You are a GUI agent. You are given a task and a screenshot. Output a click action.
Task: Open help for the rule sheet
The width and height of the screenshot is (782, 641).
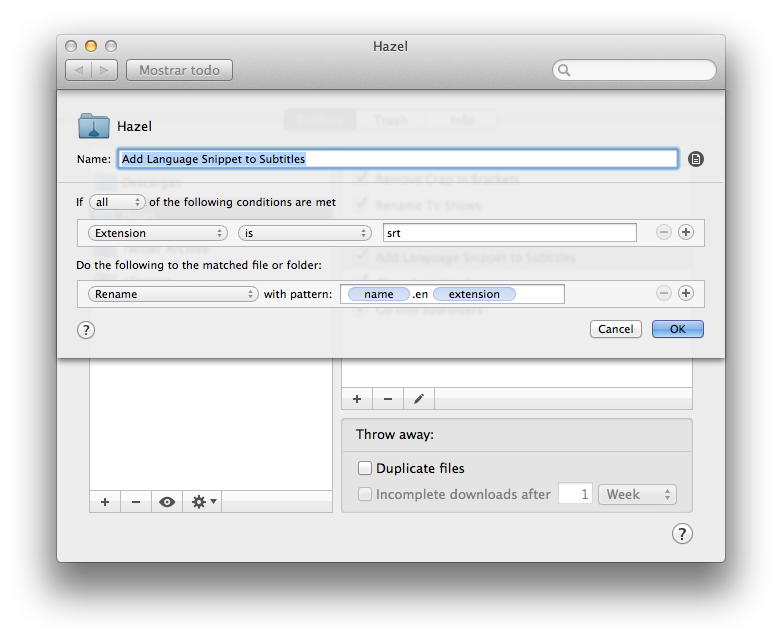coord(86,330)
